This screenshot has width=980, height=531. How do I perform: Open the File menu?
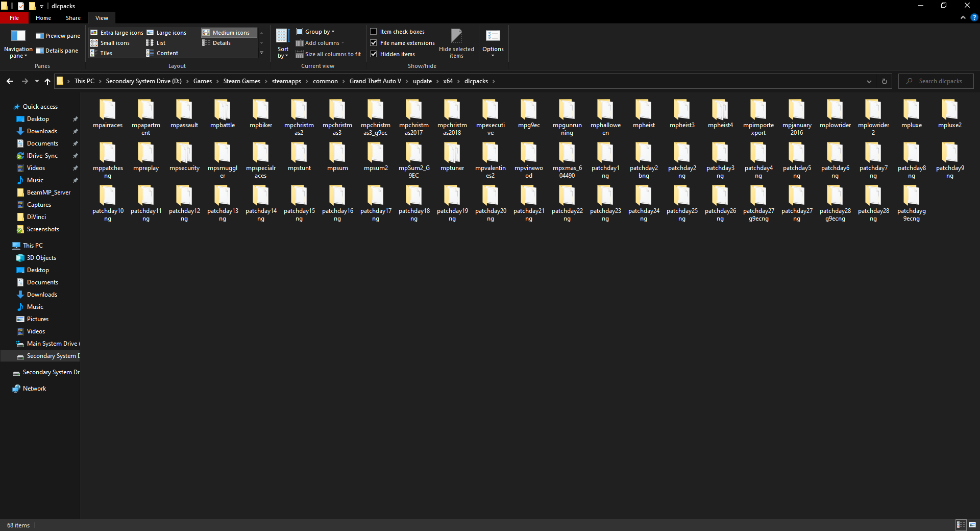(14, 18)
